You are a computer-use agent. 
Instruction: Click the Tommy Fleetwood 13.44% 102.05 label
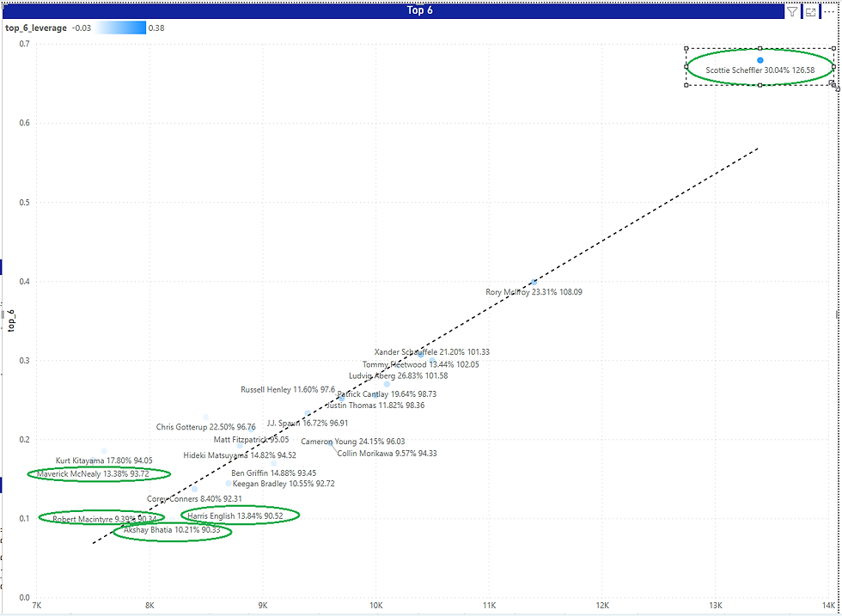[x=420, y=364]
